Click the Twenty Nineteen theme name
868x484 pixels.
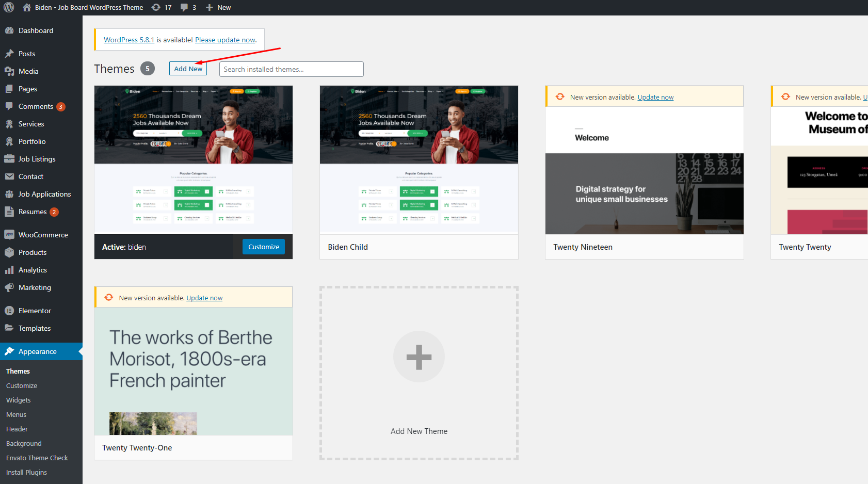(x=583, y=247)
